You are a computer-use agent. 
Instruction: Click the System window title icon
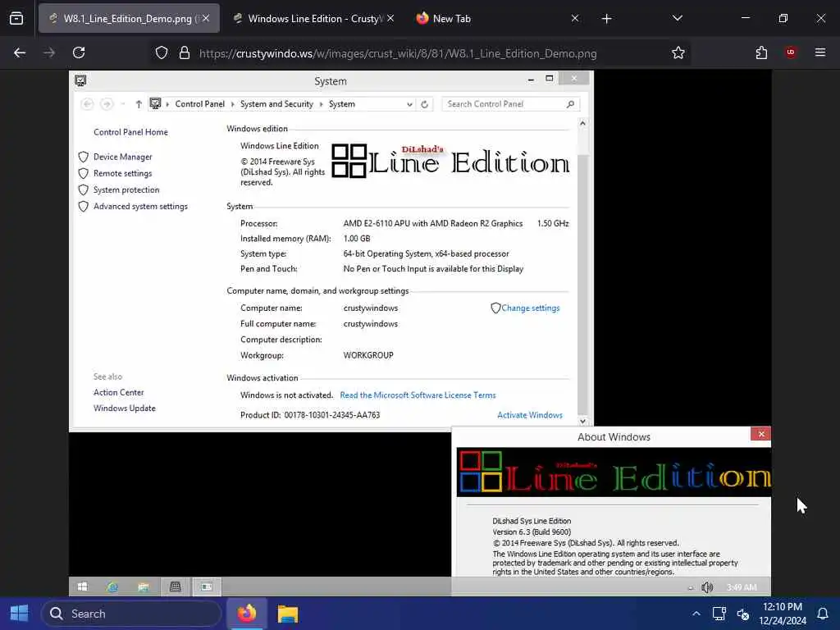[x=80, y=81]
